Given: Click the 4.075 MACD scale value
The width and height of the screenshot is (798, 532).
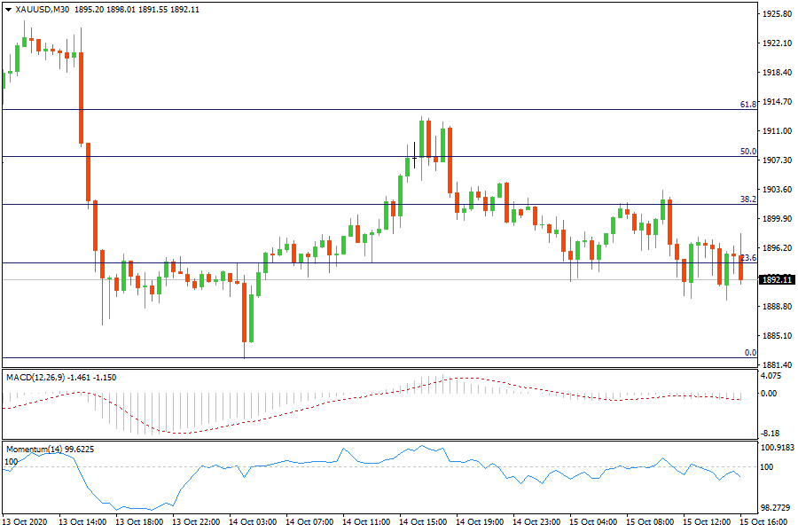Looking at the screenshot, I should click(771, 376).
